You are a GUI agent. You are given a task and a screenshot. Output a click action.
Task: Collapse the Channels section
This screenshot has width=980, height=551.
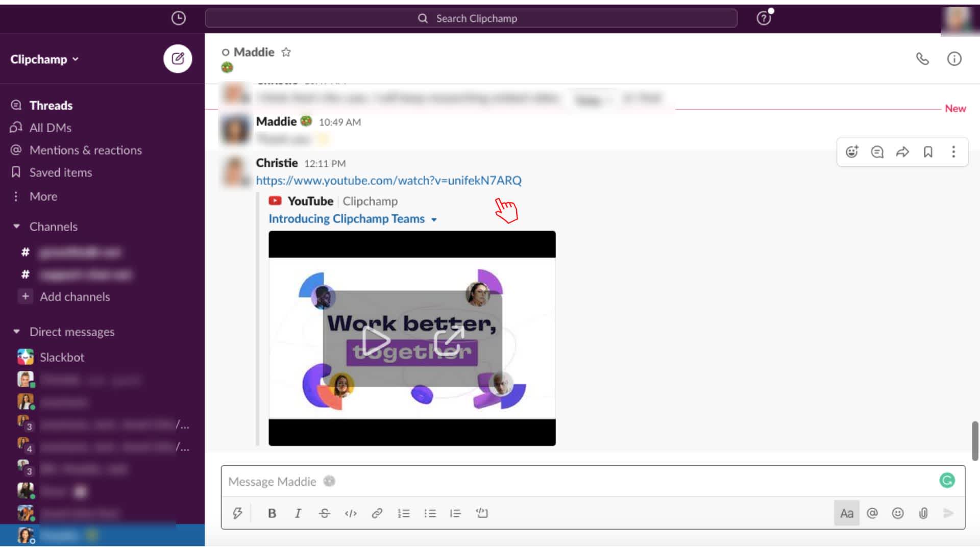[16, 226]
